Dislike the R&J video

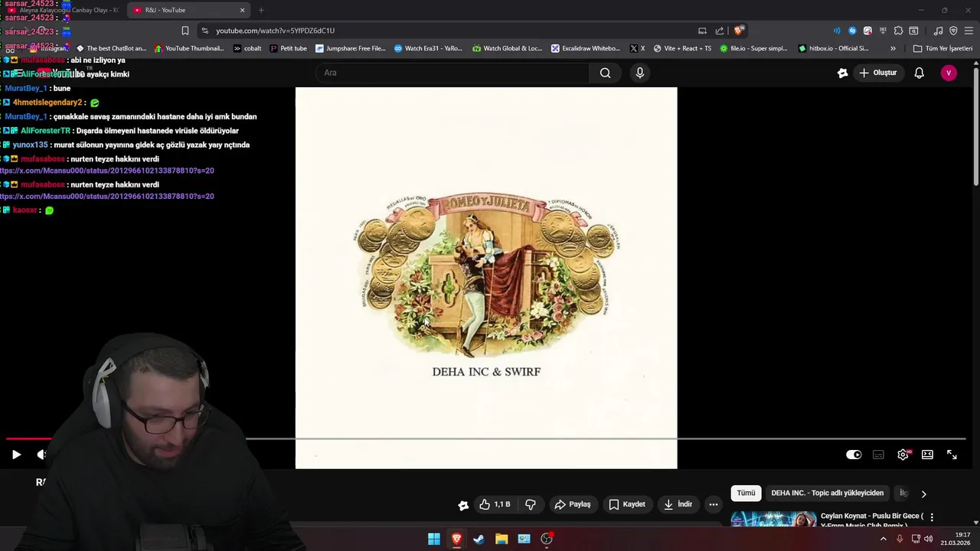click(531, 504)
